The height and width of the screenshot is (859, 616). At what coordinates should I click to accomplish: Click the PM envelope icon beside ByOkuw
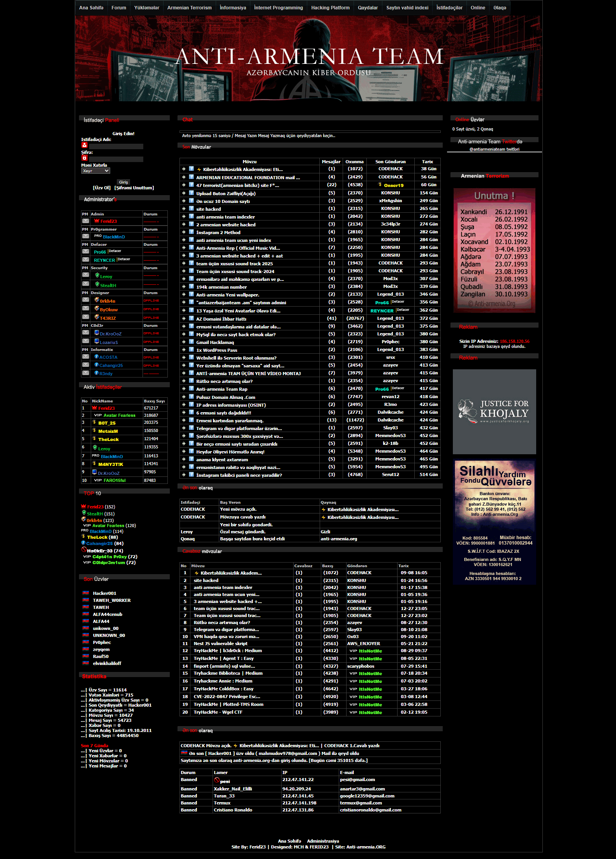tap(86, 308)
